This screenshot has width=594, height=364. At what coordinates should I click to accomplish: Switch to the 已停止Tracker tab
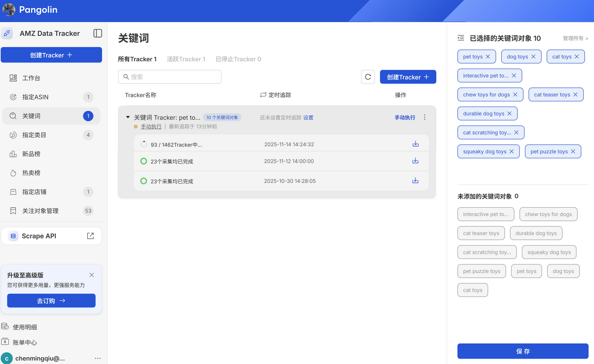[238, 59]
